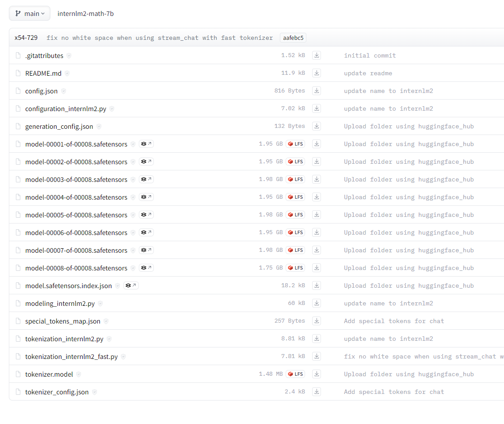Image resolution: width=504 pixels, height=424 pixels.
Task: Open tokenization_internlm2_fast.py file
Action: click(x=71, y=357)
